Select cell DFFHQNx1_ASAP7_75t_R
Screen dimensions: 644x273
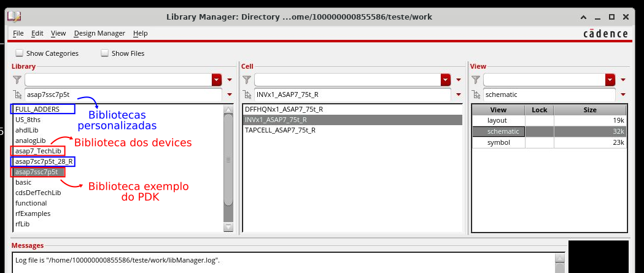[x=284, y=110]
